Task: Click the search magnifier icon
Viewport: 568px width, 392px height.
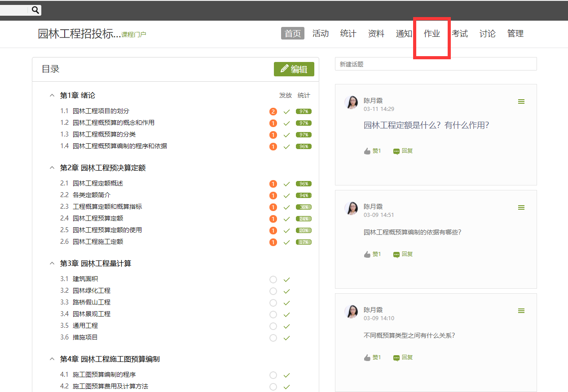Action: (x=35, y=10)
